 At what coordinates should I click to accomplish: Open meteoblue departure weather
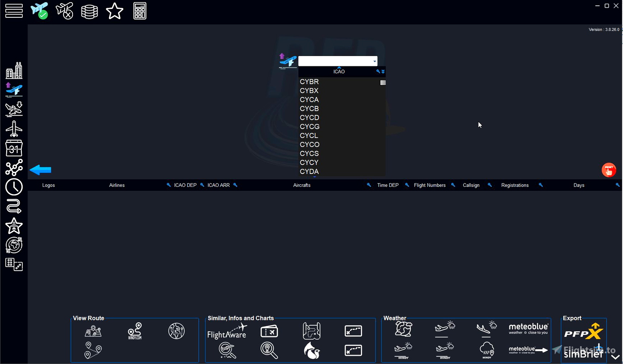tap(529, 328)
